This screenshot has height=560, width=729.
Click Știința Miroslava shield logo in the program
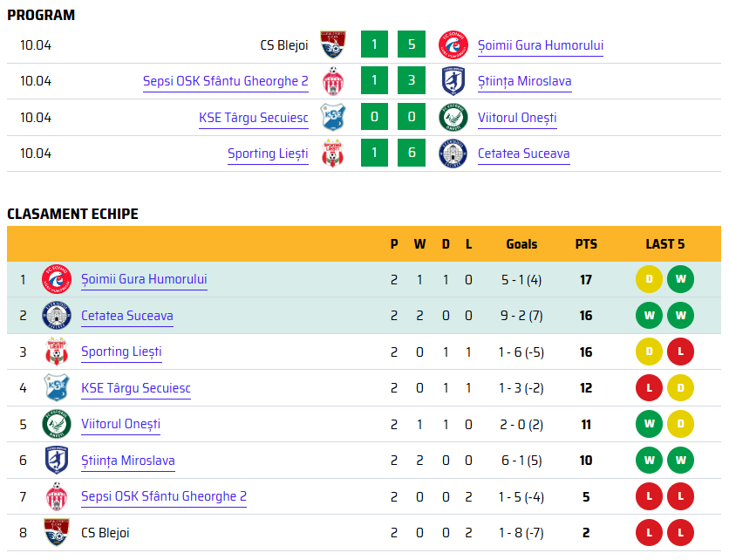coord(453,81)
